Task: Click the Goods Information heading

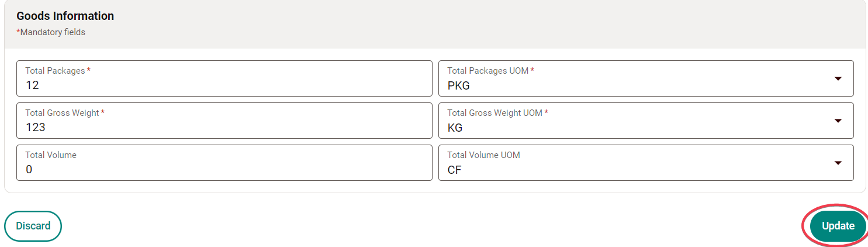Action: click(x=65, y=16)
